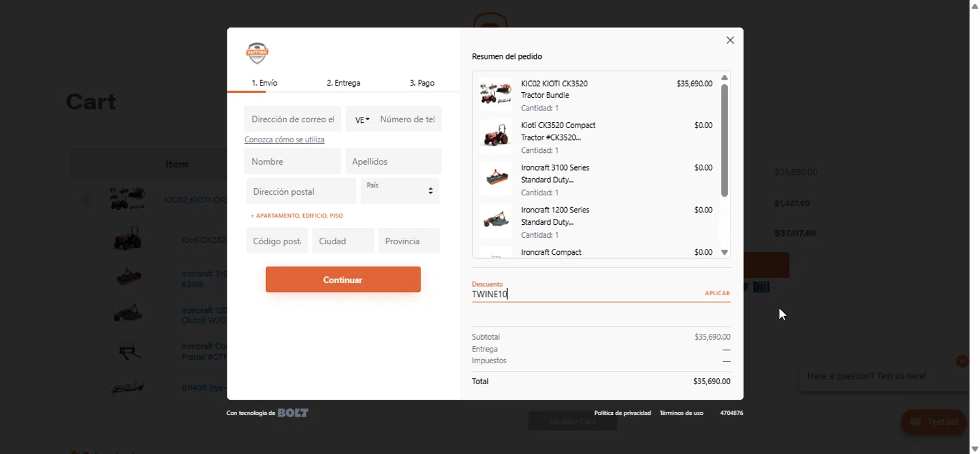Focus the Número de teléfono field
The width and height of the screenshot is (980, 454).
pyautogui.click(x=407, y=120)
